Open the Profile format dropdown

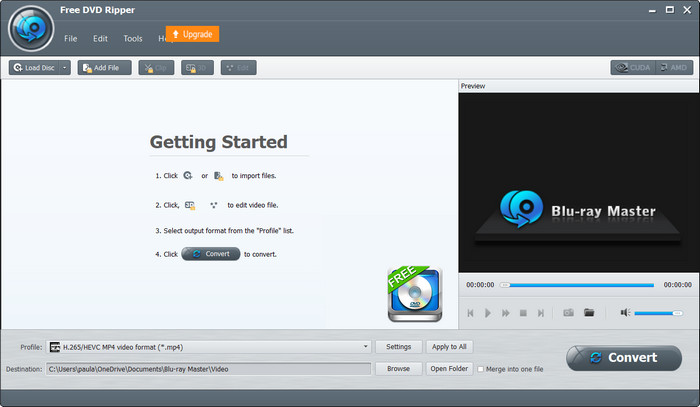(366, 347)
